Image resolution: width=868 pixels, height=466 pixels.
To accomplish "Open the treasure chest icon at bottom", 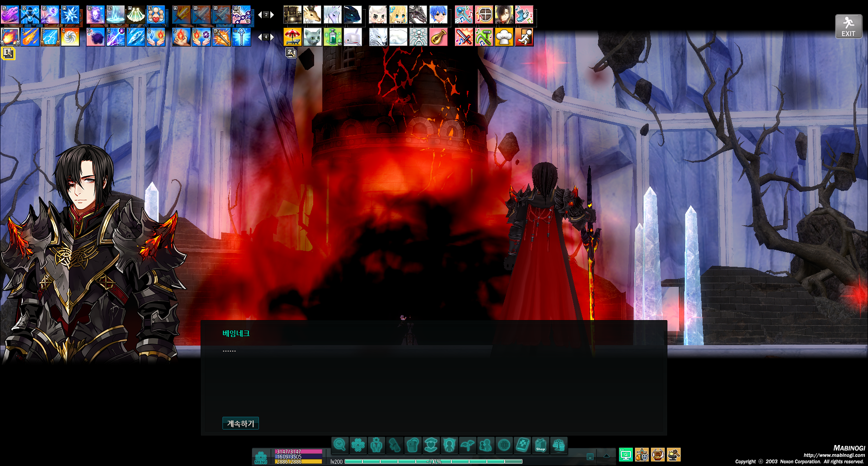I will (x=658, y=455).
